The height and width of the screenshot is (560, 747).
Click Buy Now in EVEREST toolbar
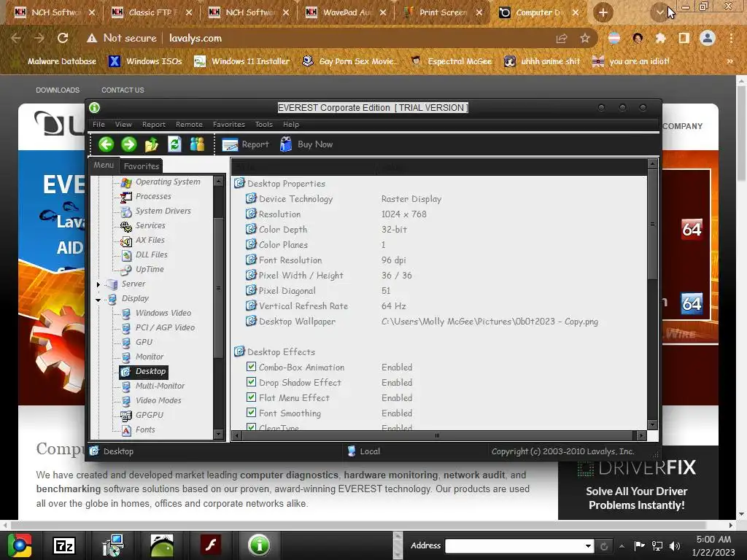click(x=306, y=144)
